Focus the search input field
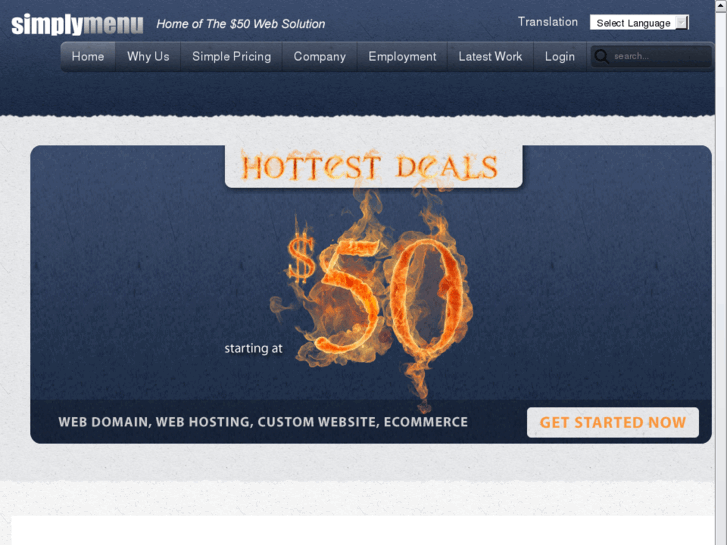The width and height of the screenshot is (727, 545). tap(660, 57)
